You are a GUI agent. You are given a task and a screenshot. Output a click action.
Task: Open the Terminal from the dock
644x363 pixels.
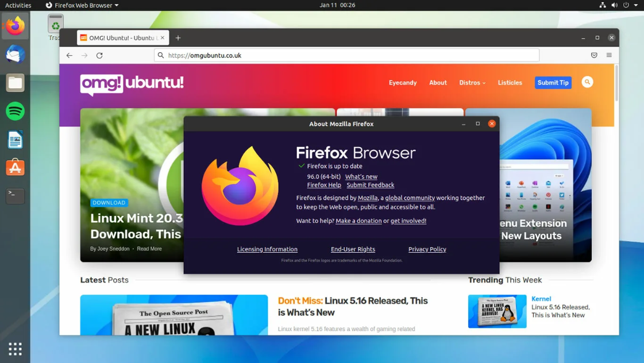click(x=15, y=196)
